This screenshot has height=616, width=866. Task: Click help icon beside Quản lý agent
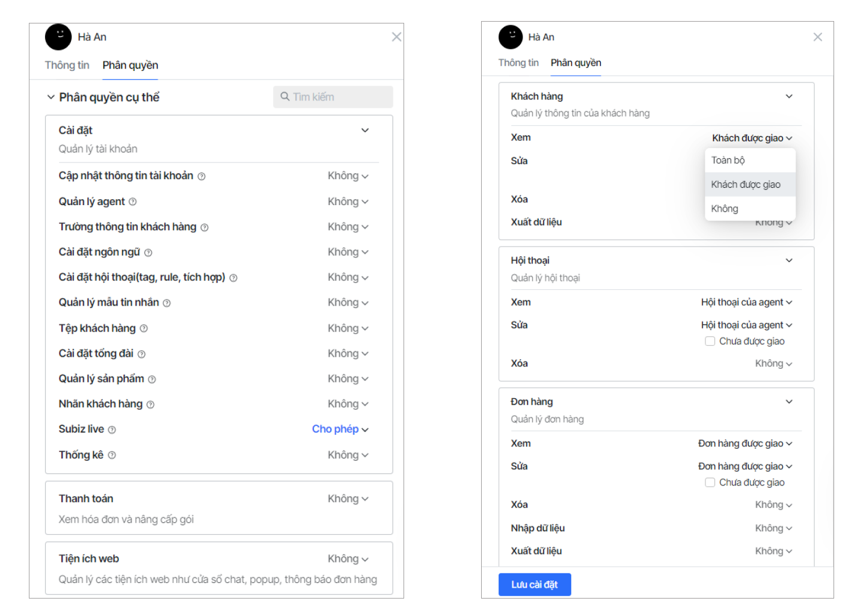[133, 202]
